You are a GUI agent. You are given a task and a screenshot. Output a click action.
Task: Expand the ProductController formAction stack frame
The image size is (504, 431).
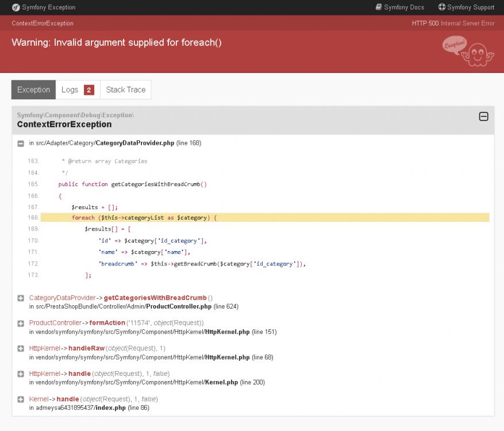[x=20, y=323]
